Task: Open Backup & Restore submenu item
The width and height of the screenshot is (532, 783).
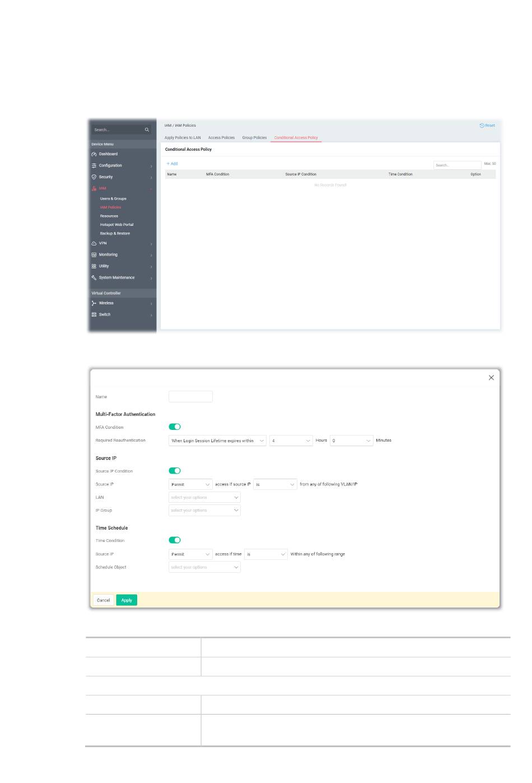Action: point(115,233)
